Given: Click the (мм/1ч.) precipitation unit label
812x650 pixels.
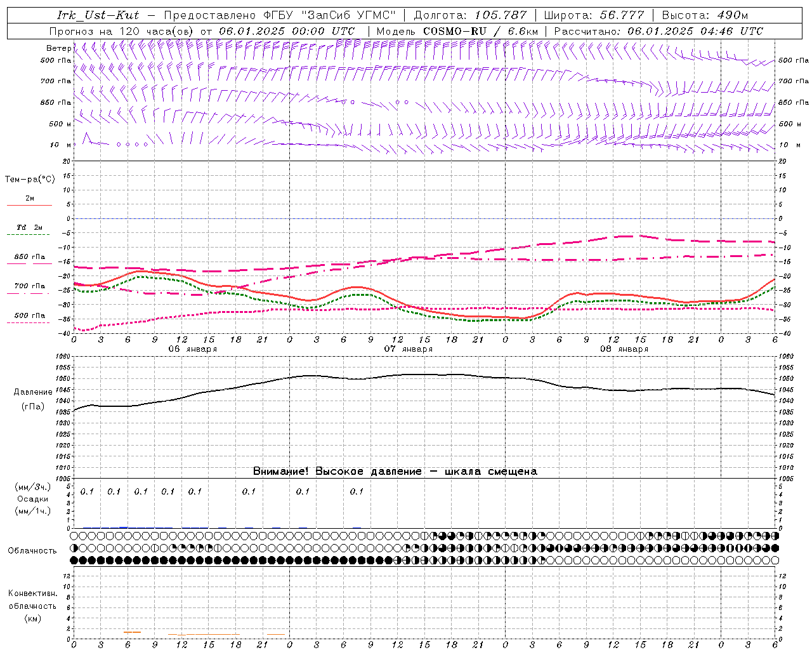Looking at the screenshot, I should pos(33,511).
